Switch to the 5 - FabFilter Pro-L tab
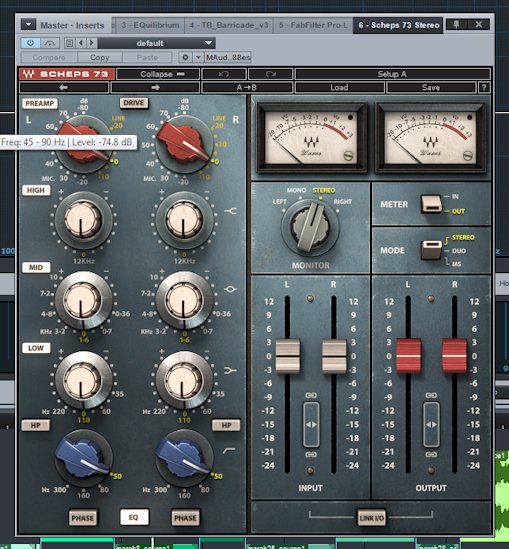509x549 pixels. (313, 25)
